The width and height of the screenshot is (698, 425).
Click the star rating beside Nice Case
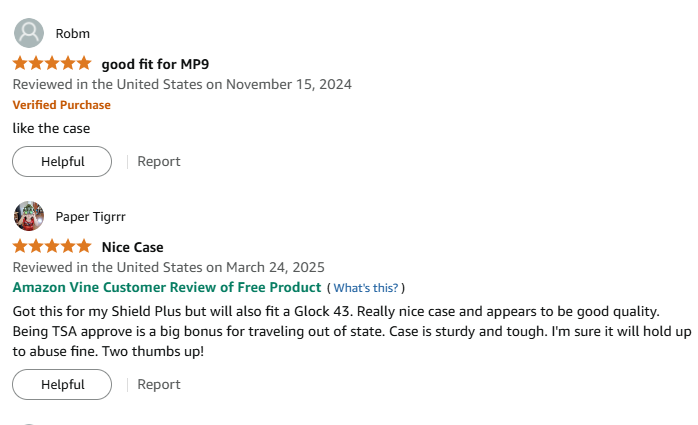point(52,246)
